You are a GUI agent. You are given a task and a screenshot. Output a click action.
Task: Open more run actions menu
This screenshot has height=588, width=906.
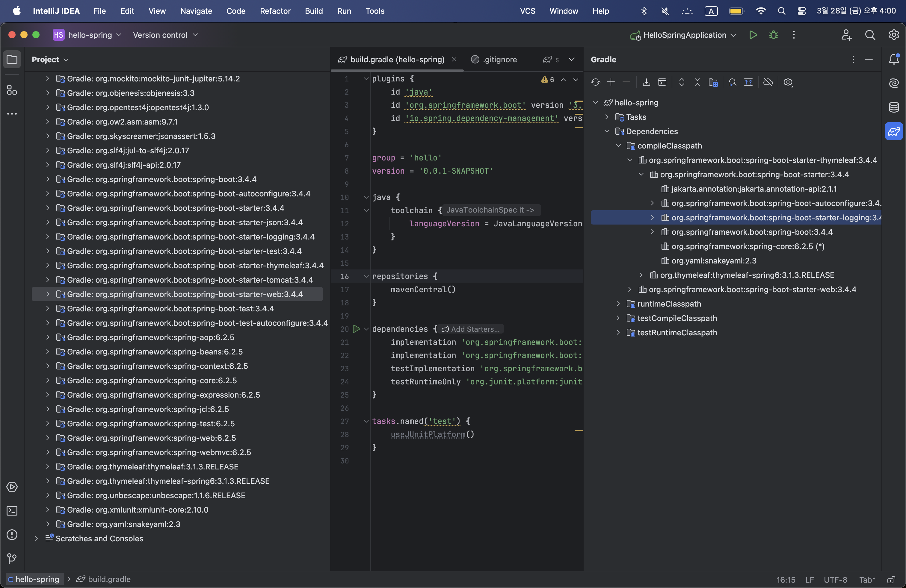click(x=794, y=35)
